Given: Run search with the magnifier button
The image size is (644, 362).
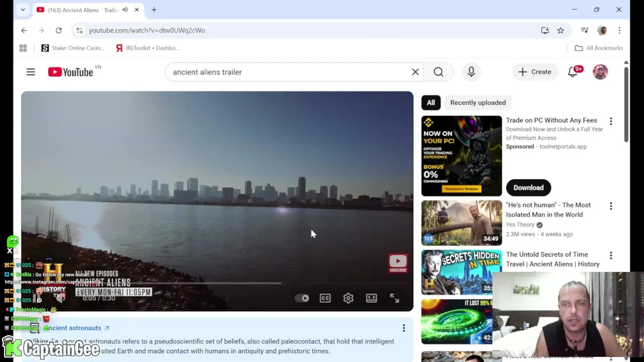Looking at the screenshot, I should (438, 72).
